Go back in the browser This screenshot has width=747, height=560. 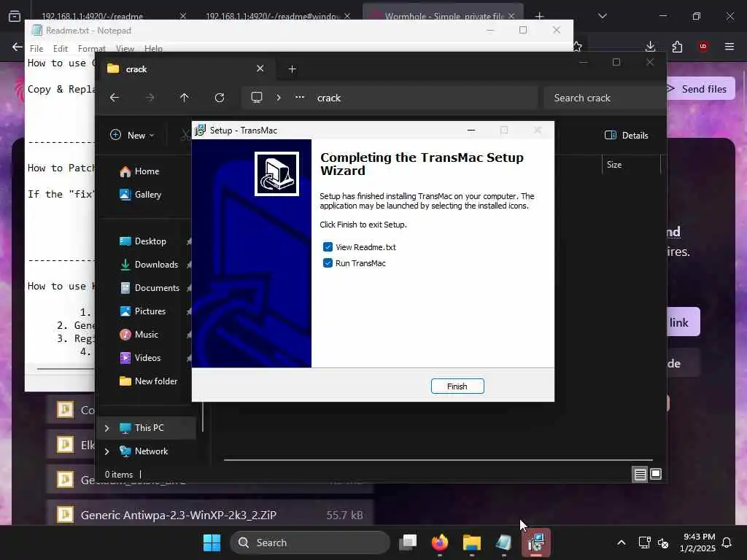(x=18, y=47)
